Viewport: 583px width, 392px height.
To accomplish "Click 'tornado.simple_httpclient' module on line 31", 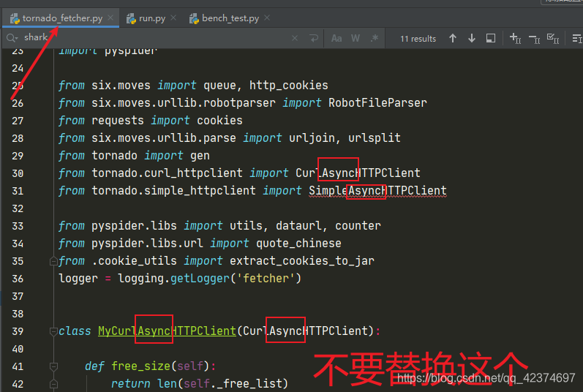I will coord(173,191).
